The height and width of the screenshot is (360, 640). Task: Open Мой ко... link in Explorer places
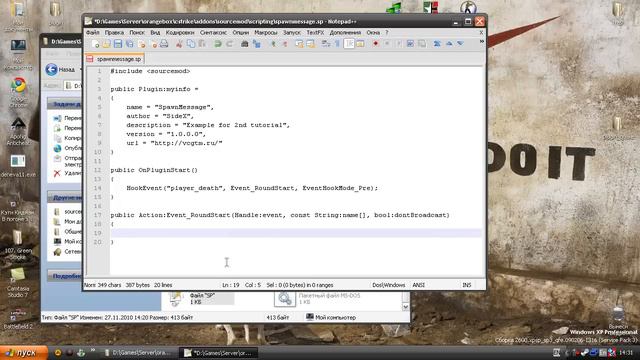pos(68,242)
